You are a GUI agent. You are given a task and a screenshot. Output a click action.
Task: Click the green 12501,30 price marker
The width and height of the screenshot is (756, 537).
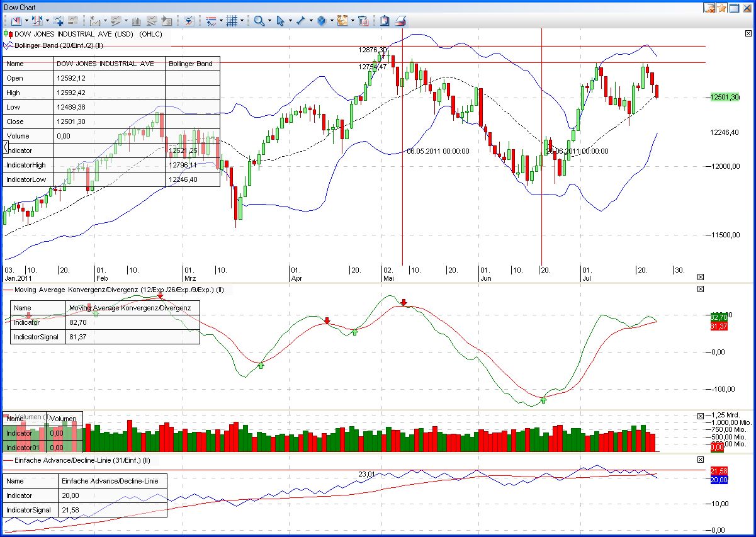point(724,96)
